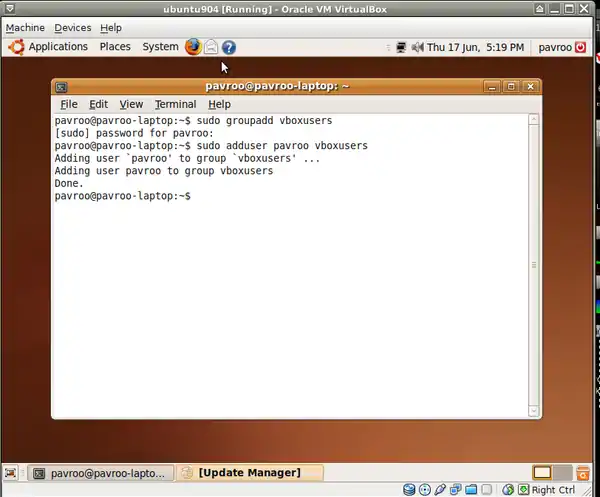The height and width of the screenshot is (497, 600).
Task: Click the terminal window title bar icon
Action: click(62, 87)
